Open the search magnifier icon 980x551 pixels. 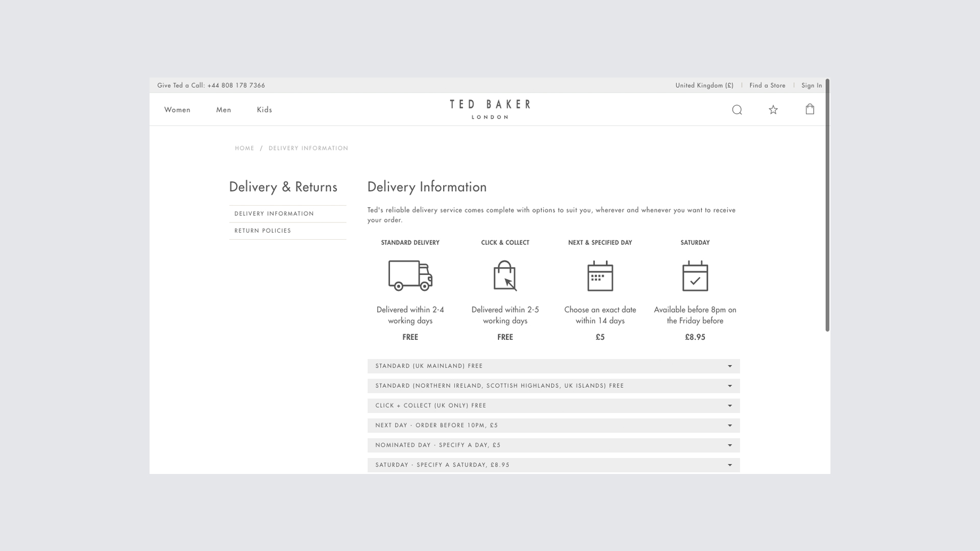click(x=737, y=110)
